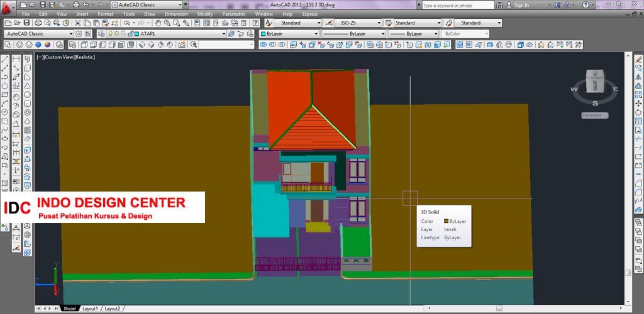644x314 pixels.
Task: Open Layer Properties Manager icon
Action: pyautogui.click(x=101, y=34)
